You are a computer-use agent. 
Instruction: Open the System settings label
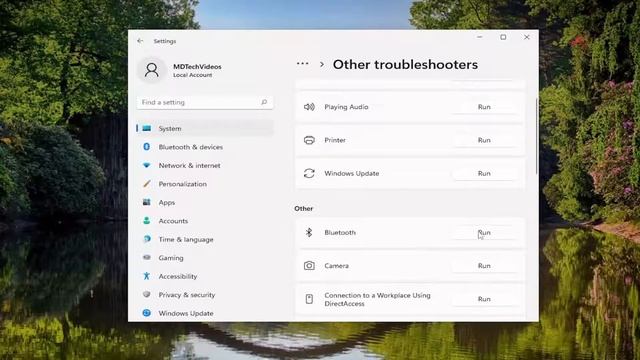(170, 129)
